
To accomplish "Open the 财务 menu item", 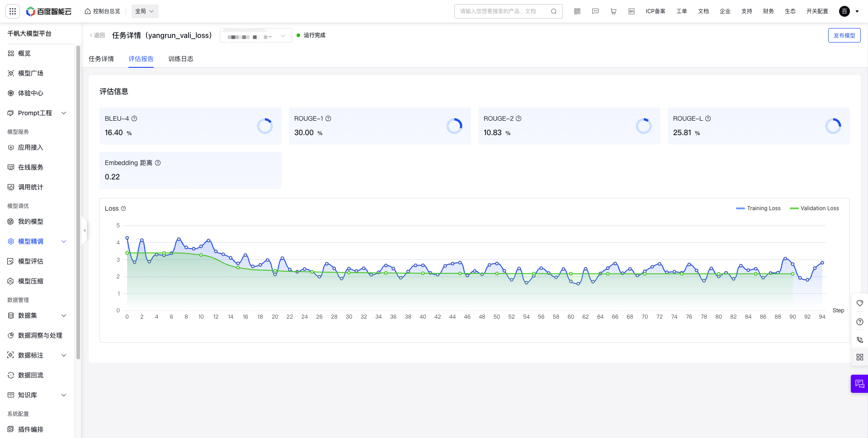I will coord(769,11).
